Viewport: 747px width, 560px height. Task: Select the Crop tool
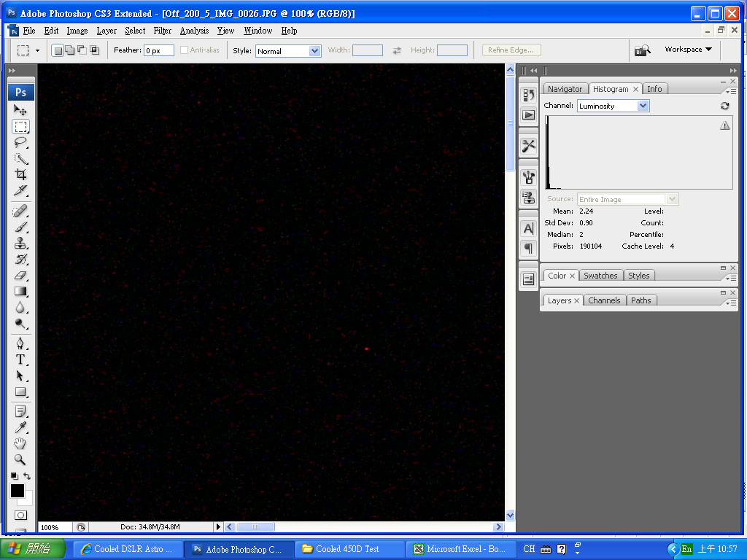[20, 175]
